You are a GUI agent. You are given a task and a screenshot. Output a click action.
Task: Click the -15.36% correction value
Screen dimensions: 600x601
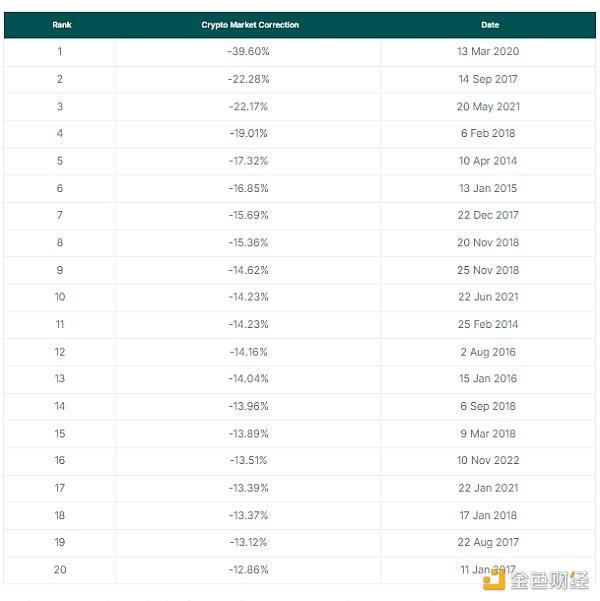pyautogui.click(x=248, y=242)
